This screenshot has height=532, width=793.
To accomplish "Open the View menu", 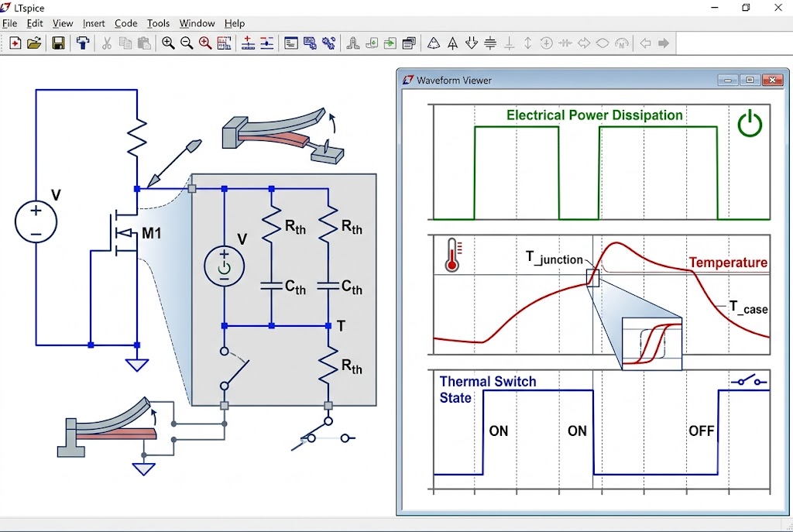I will click(63, 23).
